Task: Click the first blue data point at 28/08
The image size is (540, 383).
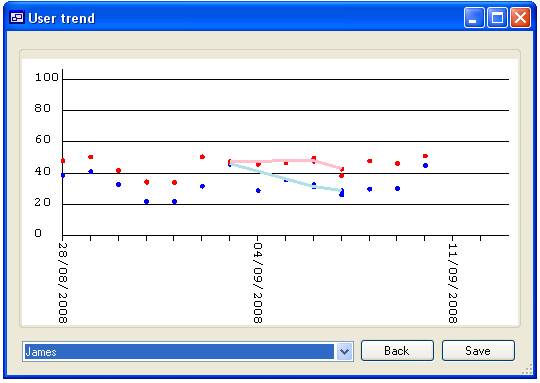Action: tap(63, 175)
